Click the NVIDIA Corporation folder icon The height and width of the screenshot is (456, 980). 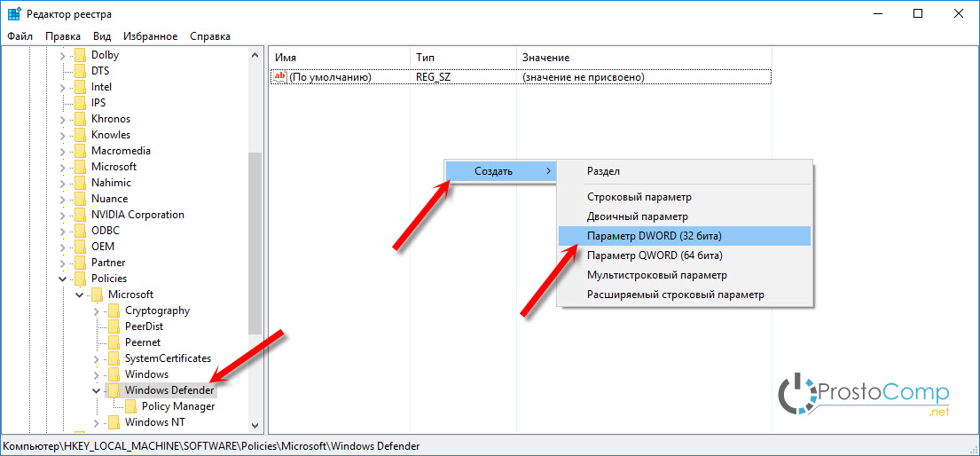79,215
